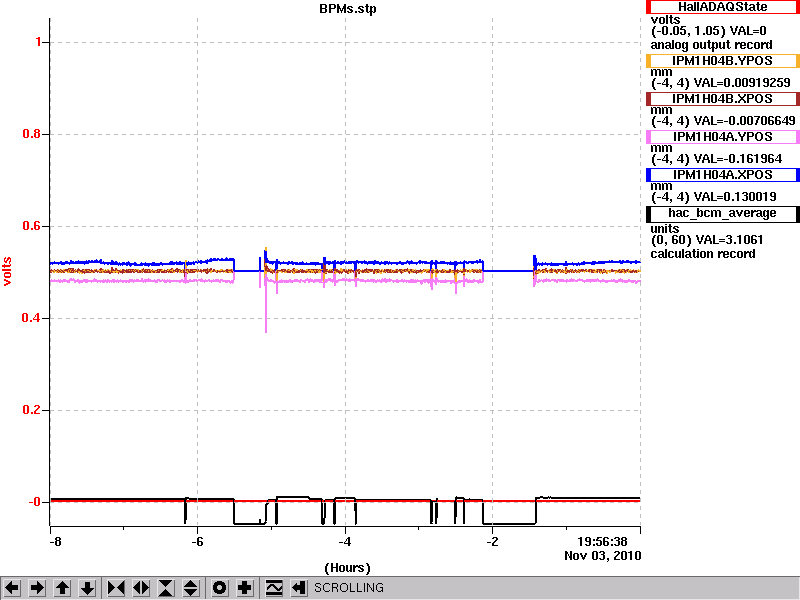This screenshot has width=800, height=600.
Task: Pan the plot left with the left arrow
Action: (x=12, y=588)
